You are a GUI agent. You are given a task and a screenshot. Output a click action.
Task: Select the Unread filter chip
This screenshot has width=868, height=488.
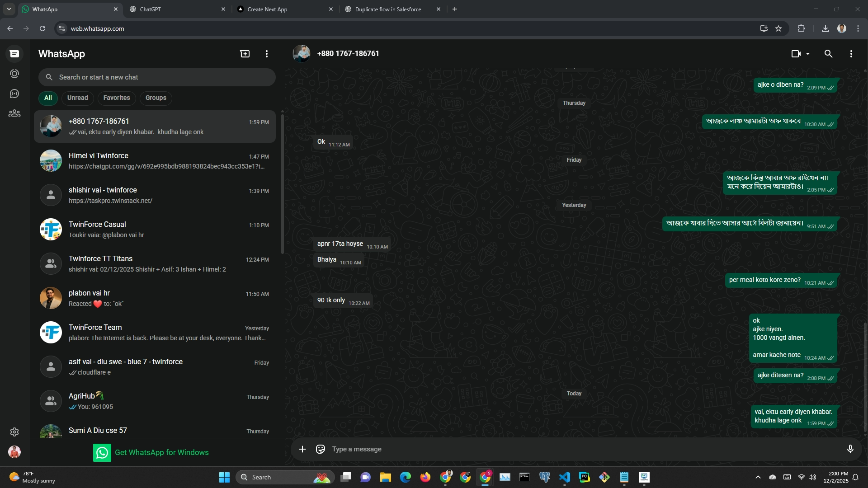point(78,98)
